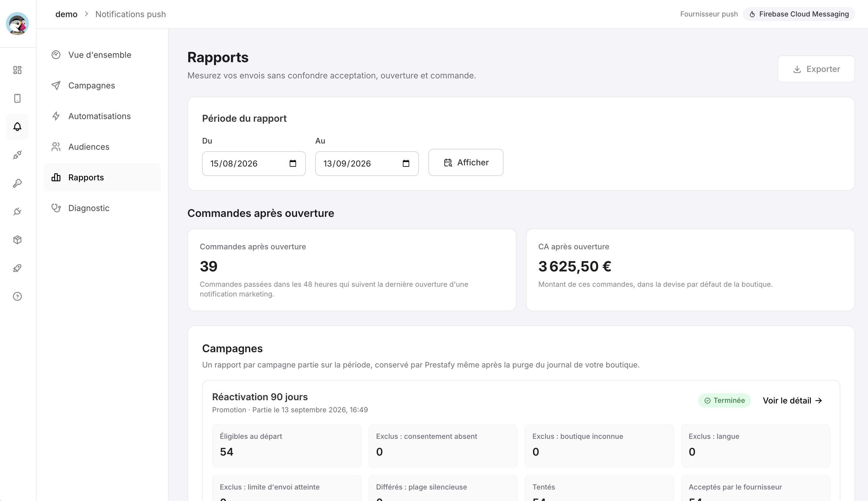
Task: Click the Promotion · Partie le 13 septembre line
Action: point(290,410)
